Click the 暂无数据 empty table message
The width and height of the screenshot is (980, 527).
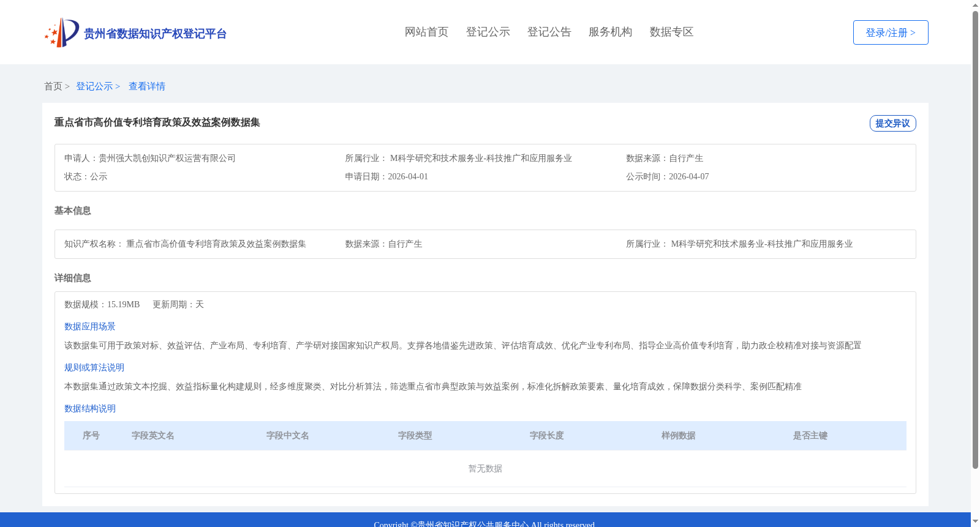pos(485,468)
